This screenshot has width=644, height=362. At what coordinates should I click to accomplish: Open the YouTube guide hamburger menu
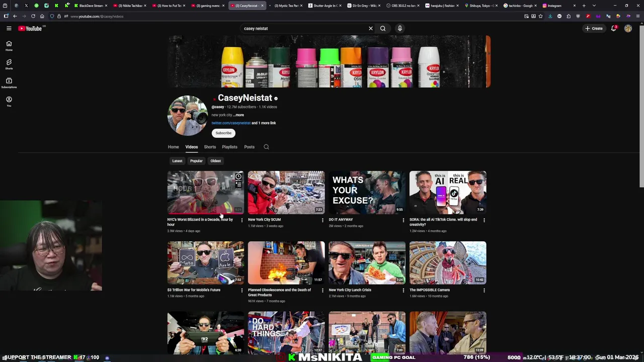(9, 29)
